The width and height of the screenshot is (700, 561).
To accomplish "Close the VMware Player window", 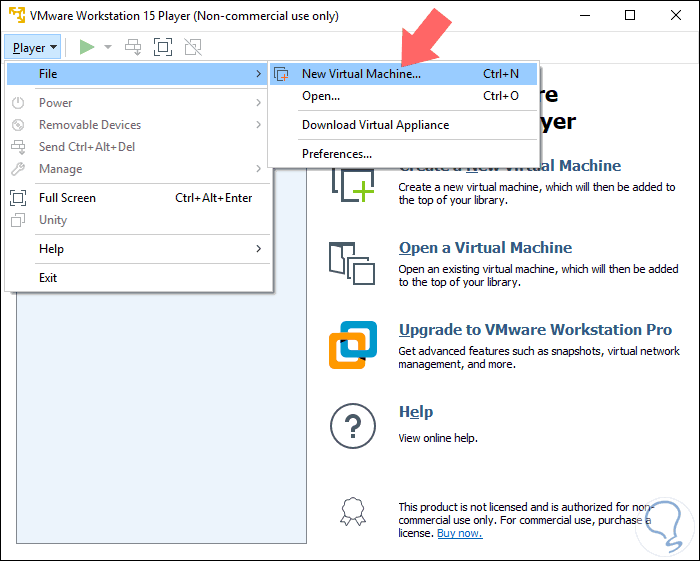I will tap(676, 16).
